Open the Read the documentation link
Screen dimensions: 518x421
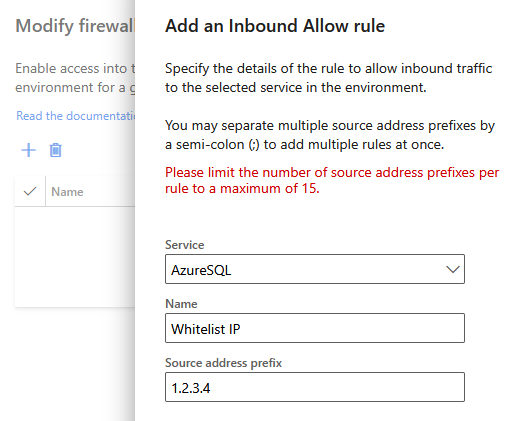[76, 116]
